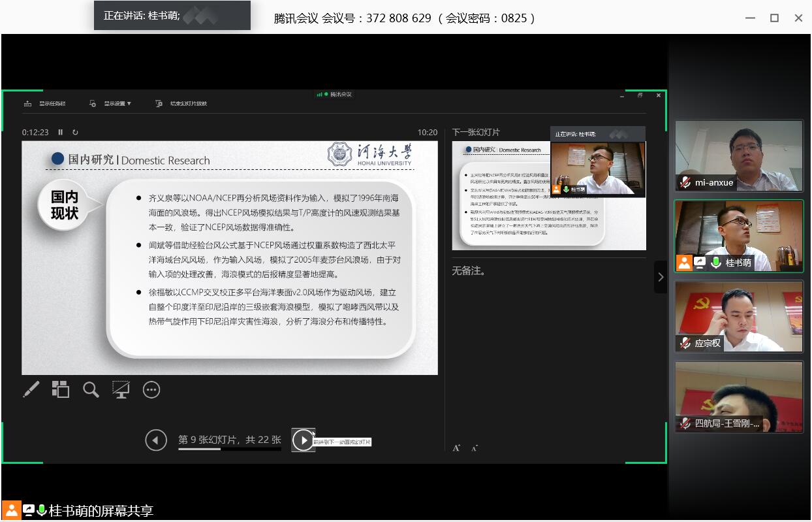Decrease the notes text size
This screenshot has width=812, height=522.
[475, 448]
